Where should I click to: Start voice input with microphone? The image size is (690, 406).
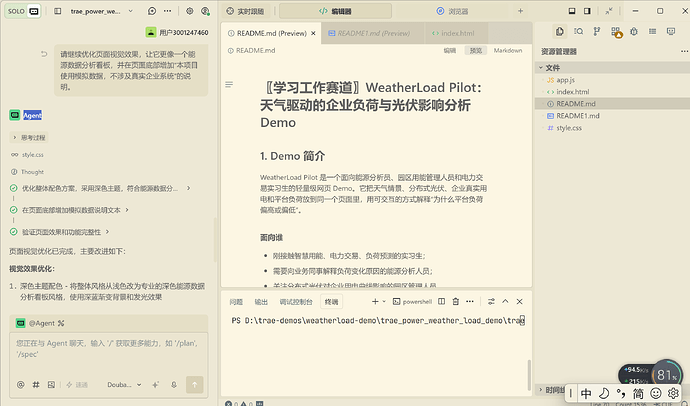[x=174, y=384]
